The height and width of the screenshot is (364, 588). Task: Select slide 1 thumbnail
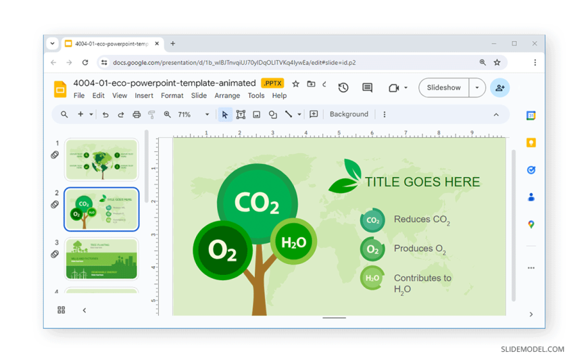coord(101,159)
